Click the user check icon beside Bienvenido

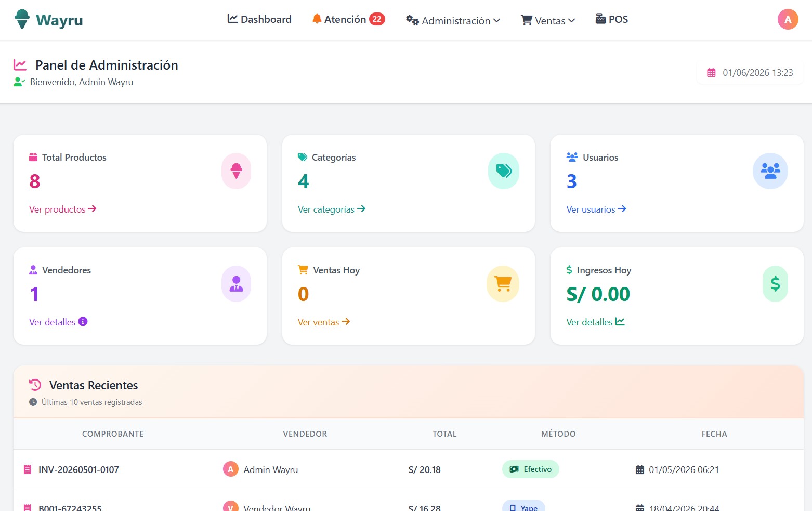point(19,82)
